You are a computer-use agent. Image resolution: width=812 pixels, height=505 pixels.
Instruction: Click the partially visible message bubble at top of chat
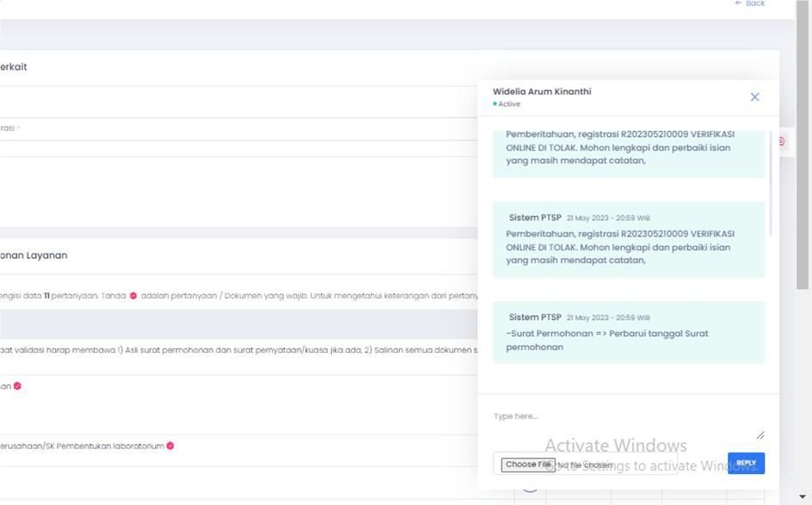click(x=628, y=152)
